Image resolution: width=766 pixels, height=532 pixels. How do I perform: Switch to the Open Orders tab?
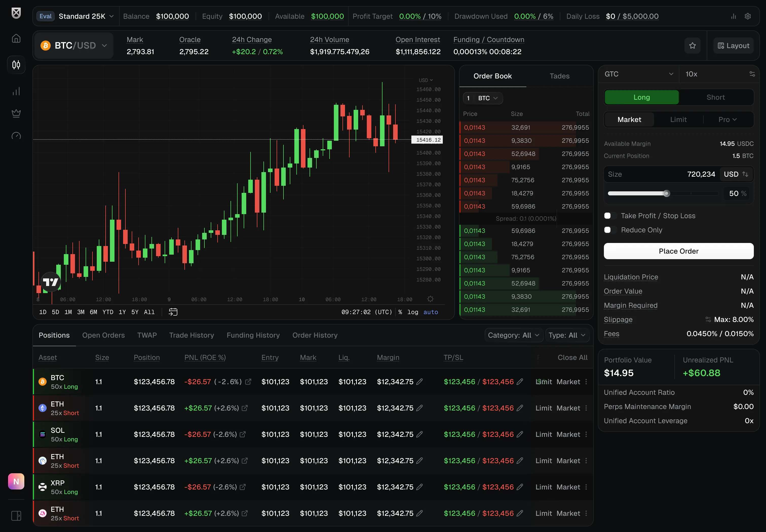click(103, 335)
